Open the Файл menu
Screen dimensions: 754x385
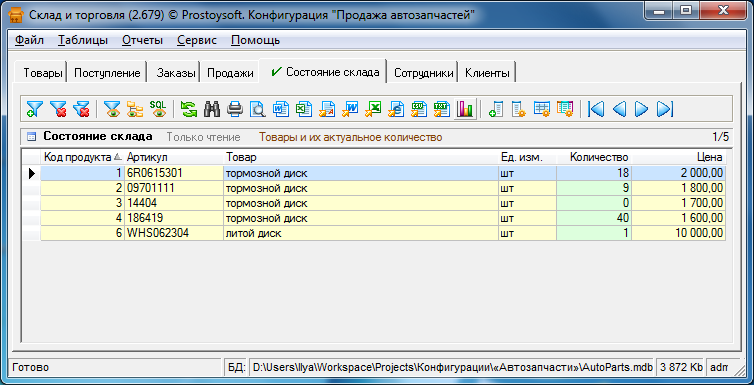[29, 40]
